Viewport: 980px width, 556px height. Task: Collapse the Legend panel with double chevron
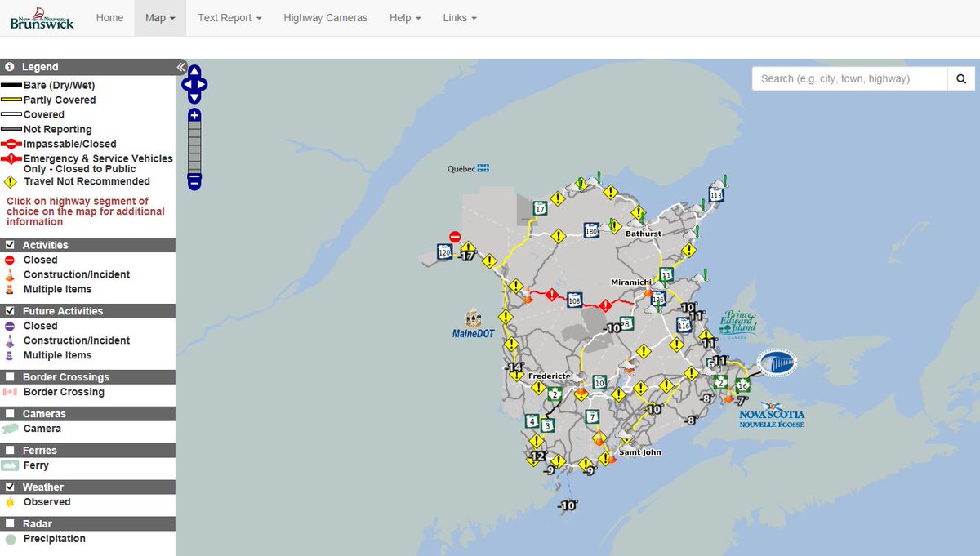(181, 67)
